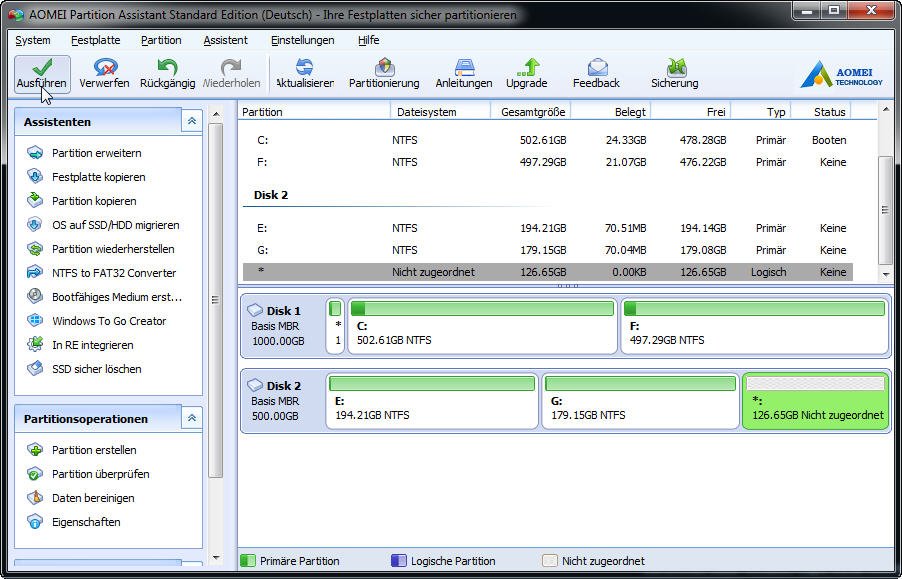The width and height of the screenshot is (902, 579).
Task: Open the Einstellungen menu
Action: (303, 40)
